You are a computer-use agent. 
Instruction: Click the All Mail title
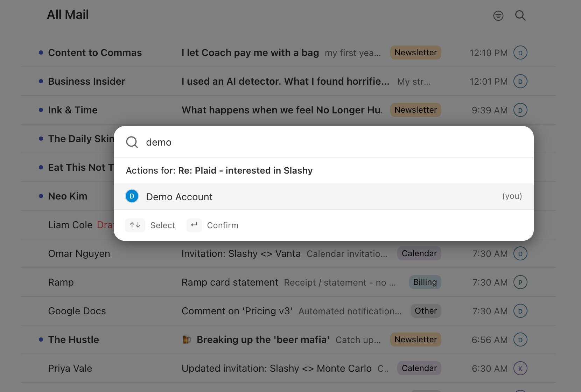(68, 15)
